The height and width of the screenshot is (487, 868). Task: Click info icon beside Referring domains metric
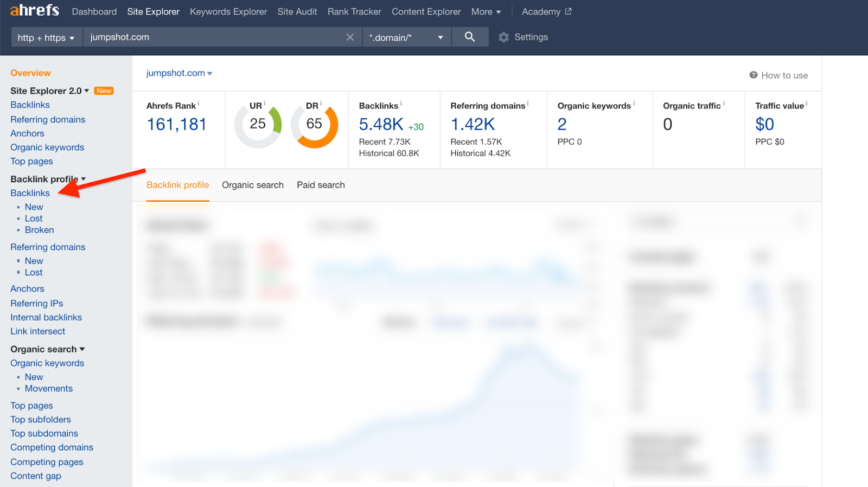(x=528, y=103)
